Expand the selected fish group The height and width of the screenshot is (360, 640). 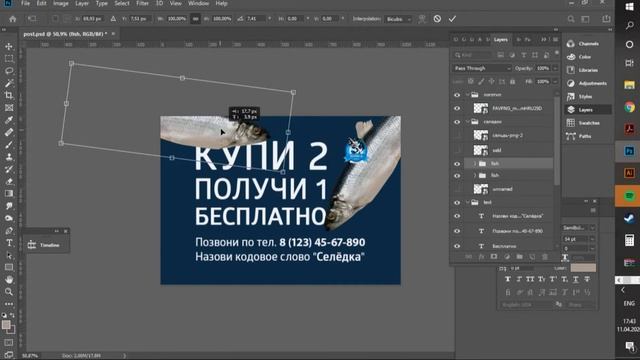[x=474, y=164]
